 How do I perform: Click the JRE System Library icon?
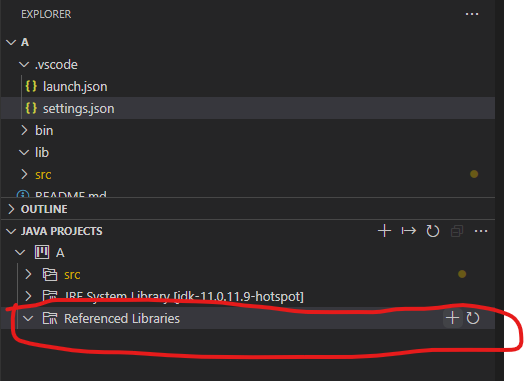(x=50, y=296)
